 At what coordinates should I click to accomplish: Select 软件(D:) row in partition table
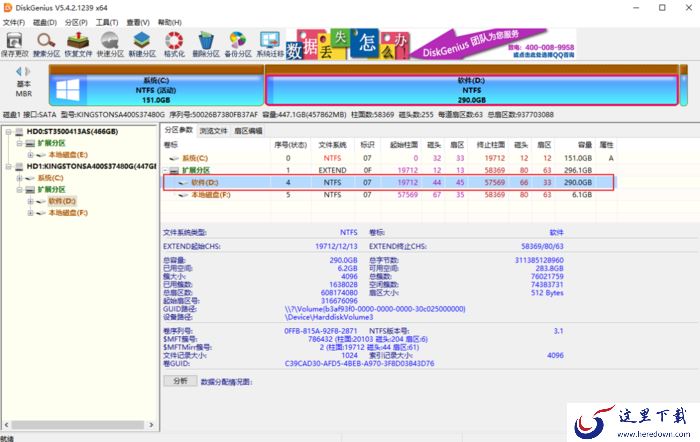389,183
